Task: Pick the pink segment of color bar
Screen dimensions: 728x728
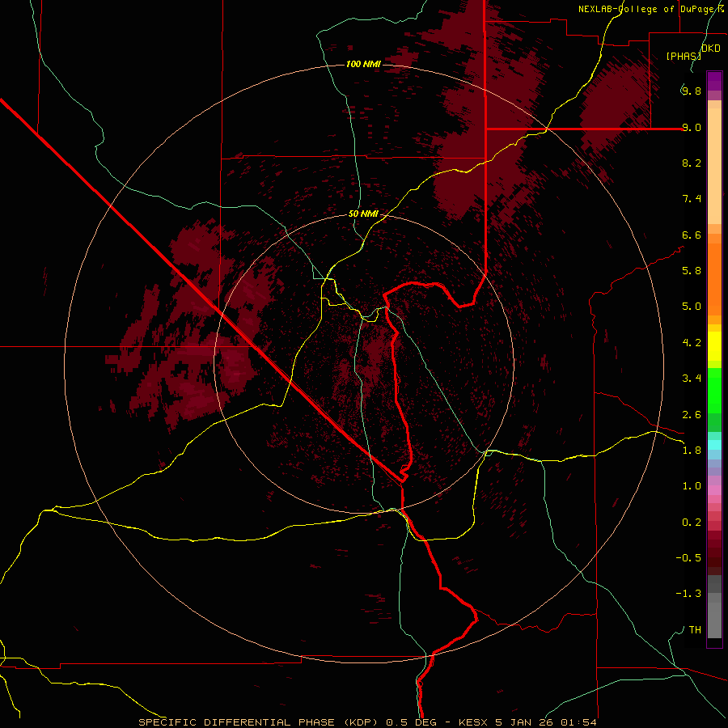Action: coord(714,490)
